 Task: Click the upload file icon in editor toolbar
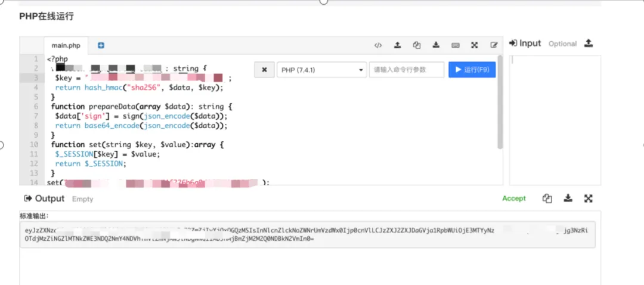(397, 45)
